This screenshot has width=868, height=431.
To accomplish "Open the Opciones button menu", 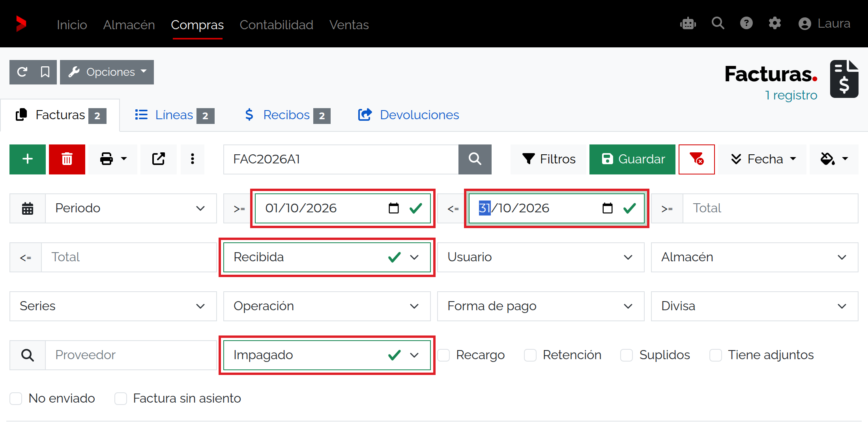I will pos(107,72).
